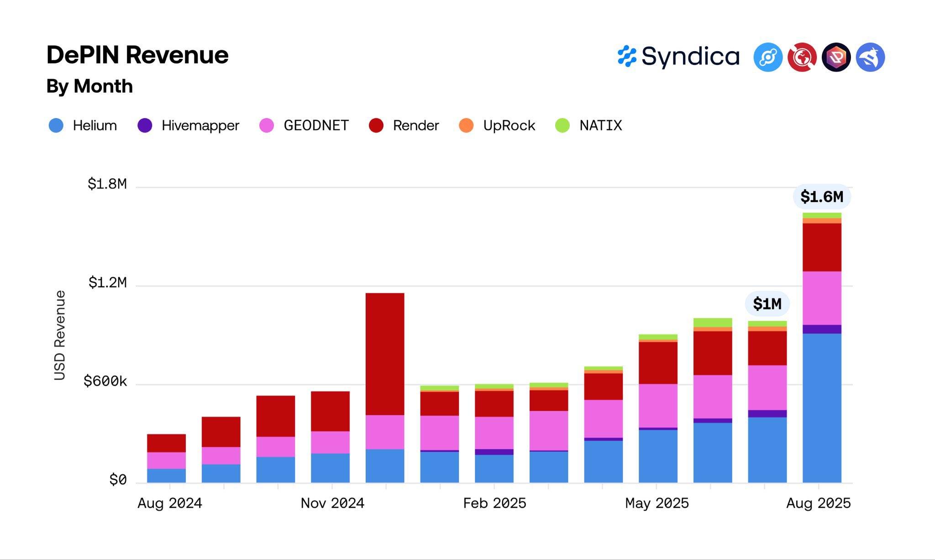Viewport: 935px width, 560px height.
Task: Click the UpRock orange legend dot
Action: [x=466, y=126]
